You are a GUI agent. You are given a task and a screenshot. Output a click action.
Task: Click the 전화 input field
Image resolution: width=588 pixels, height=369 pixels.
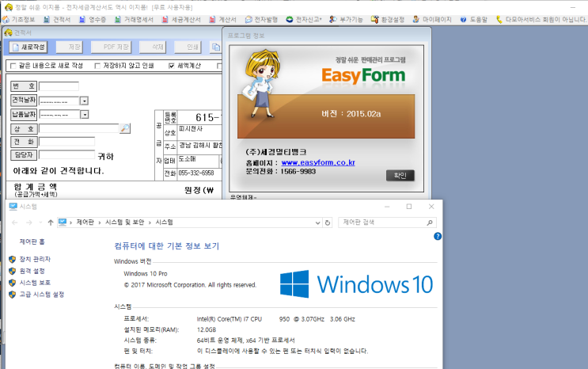[66, 142]
